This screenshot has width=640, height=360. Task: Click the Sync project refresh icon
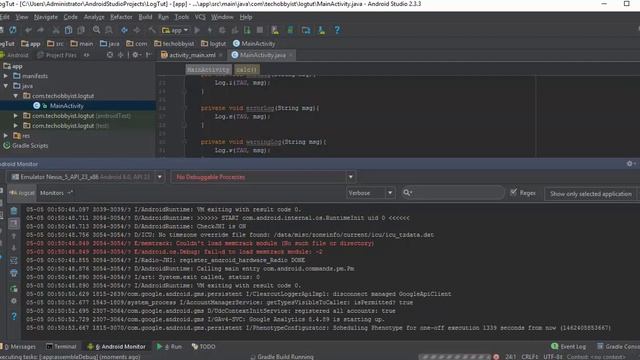[x=13, y=30]
